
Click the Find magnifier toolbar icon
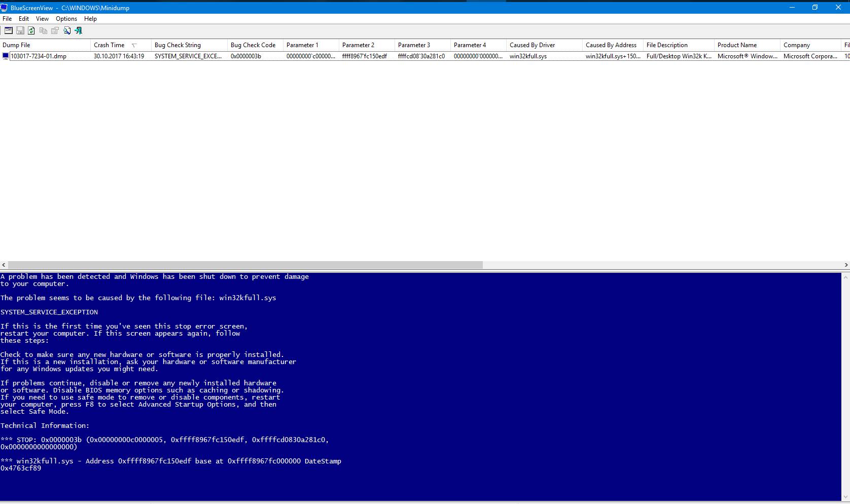click(67, 31)
